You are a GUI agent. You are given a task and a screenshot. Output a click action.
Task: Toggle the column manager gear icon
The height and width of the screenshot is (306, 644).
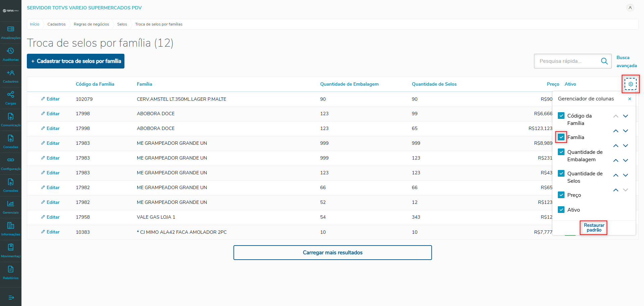[x=631, y=84]
